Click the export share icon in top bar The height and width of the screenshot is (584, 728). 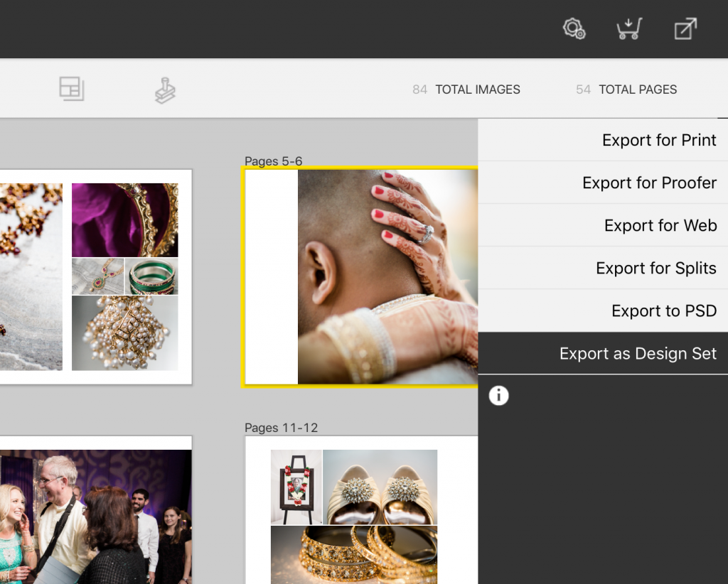[685, 28]
